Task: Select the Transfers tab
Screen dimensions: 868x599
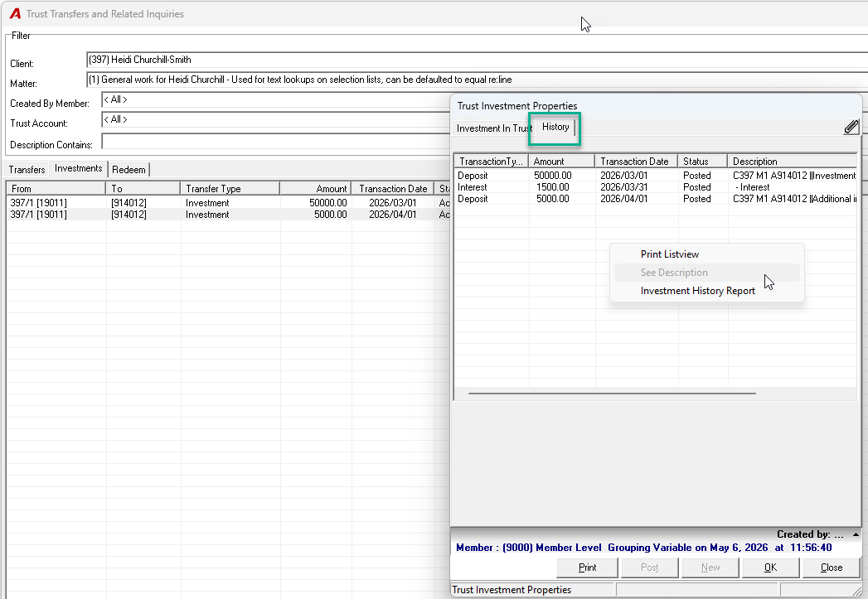Action: (x=27, y=170)
